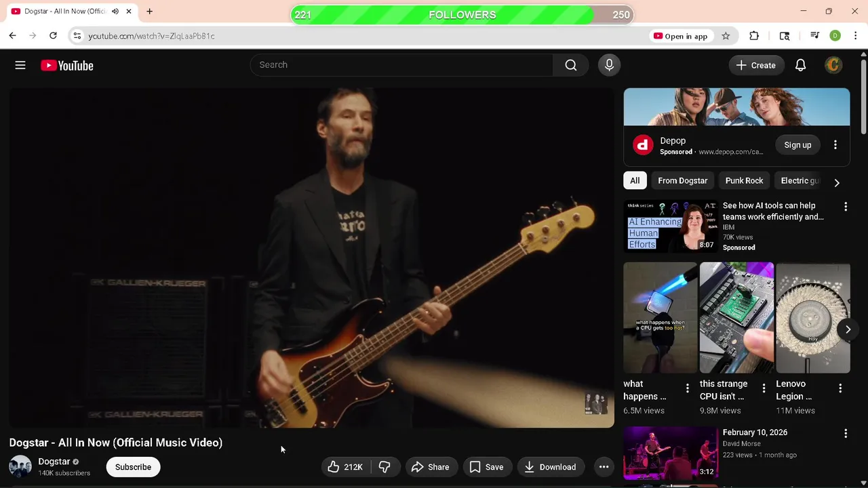Click channel watermark in video corner
Image resolution: width=868 pixels, height=488 pixels.
click(x=596, y=404)
